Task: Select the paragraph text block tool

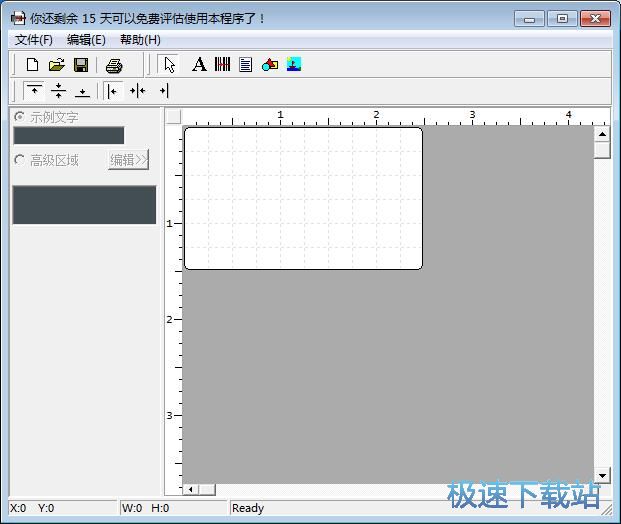Action: point(245,65)
